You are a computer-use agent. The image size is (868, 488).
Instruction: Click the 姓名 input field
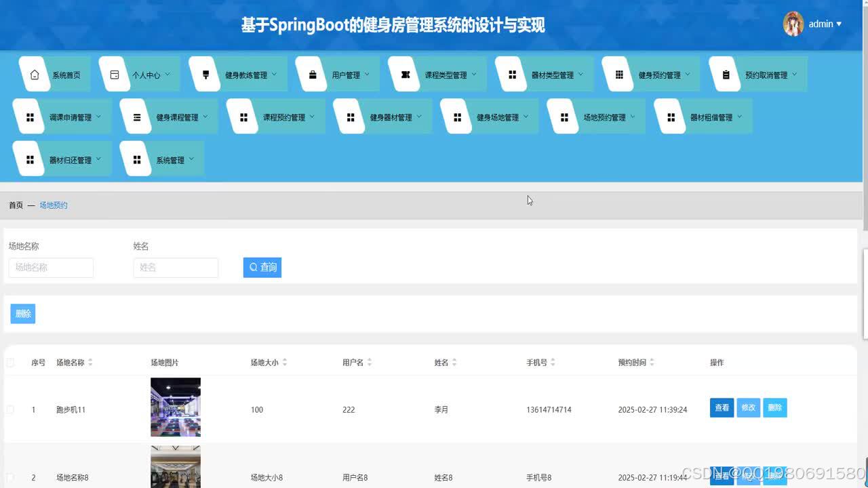(x=176, y=268)
